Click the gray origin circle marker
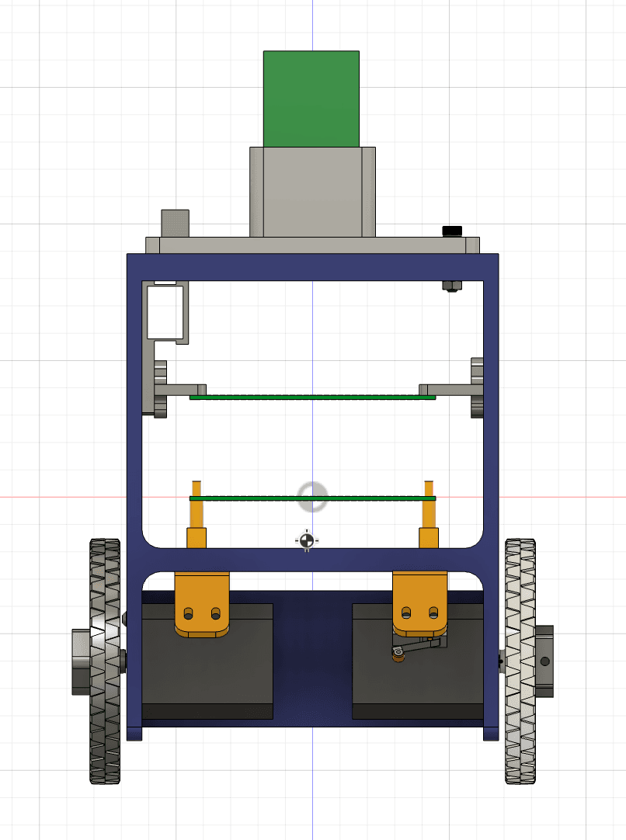Image resolution: width=626 pixels, height=840 pixels. click(312, 497)
